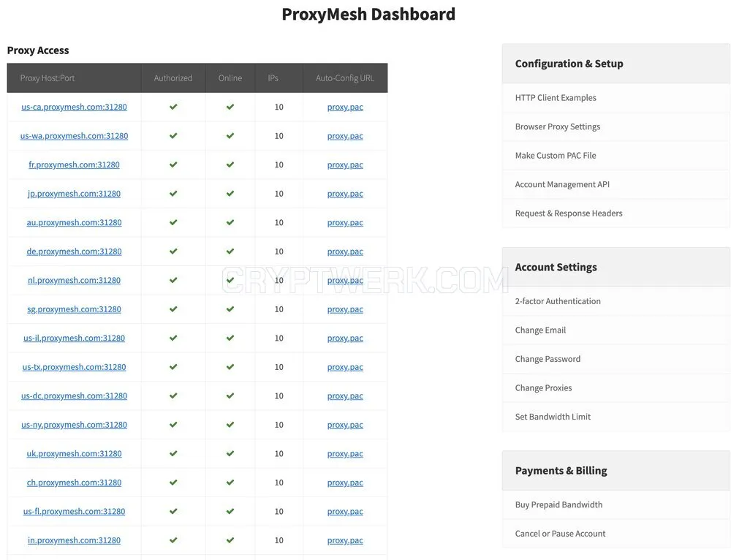Select Buy Prepaid Bandwidth
731x560 pixels.
tap(559, 504)
